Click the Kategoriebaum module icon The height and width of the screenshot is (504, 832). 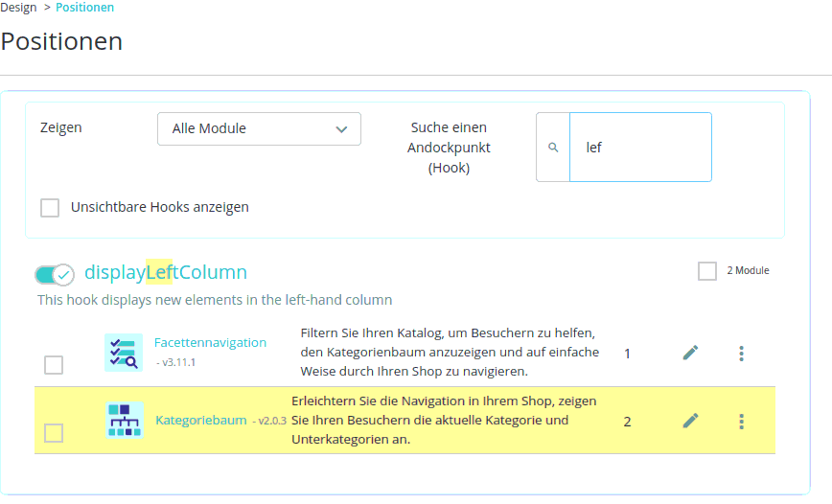pos(125,420)
